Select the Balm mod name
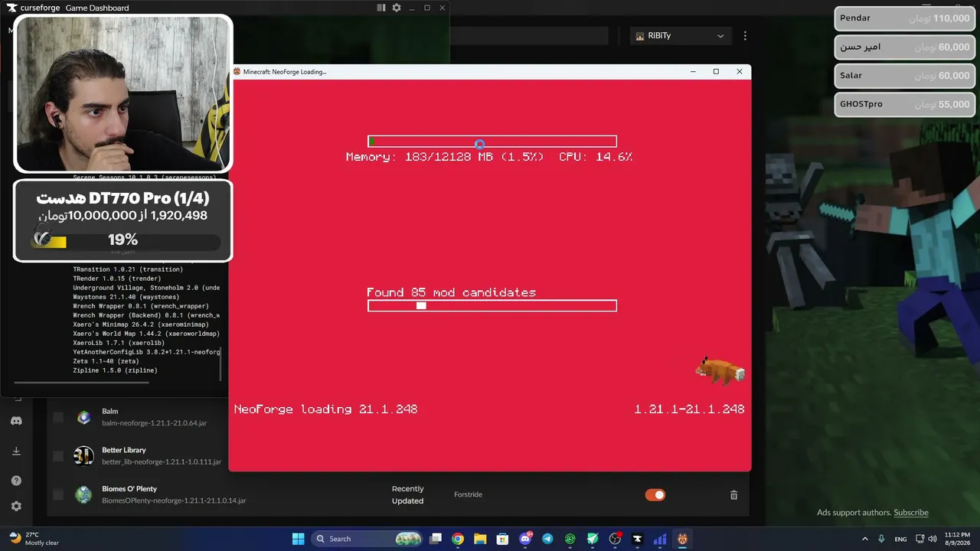Viewport: 980px width, 551px height. (x=109, y=411)
